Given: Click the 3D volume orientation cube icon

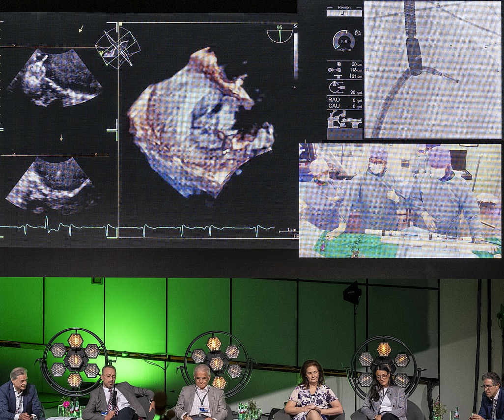Looking at the screenshot, I should pyautogui.click(x=118, y=48).
